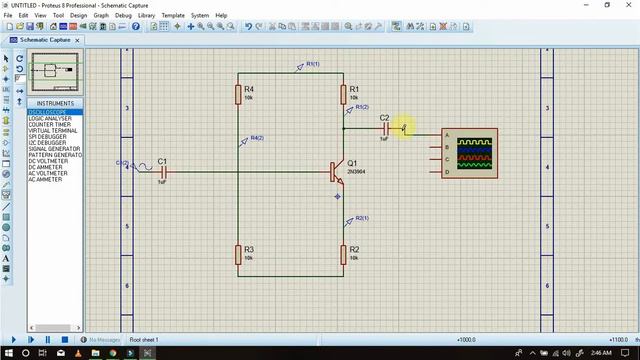Click the taskbar volume speaker icon
640x360 pixels.
pos(567,353)
